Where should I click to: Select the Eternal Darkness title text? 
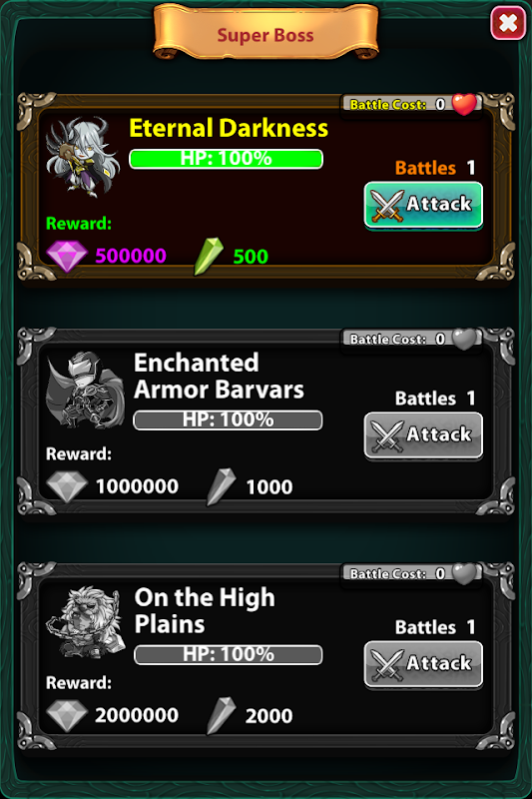pyautogui.click(x=229, y=128)
